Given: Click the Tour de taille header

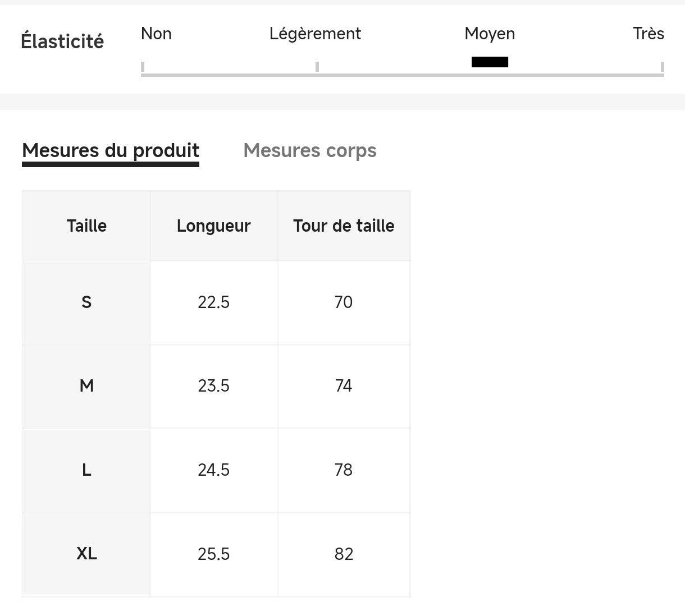Looking at the screenshot, I should coord(344,226).
